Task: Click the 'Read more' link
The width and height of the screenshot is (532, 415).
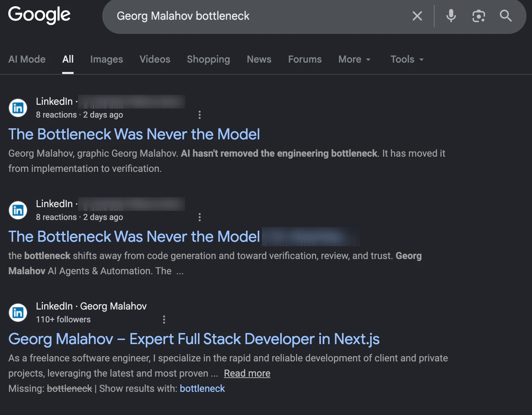Action: click(x=247, y=373)
